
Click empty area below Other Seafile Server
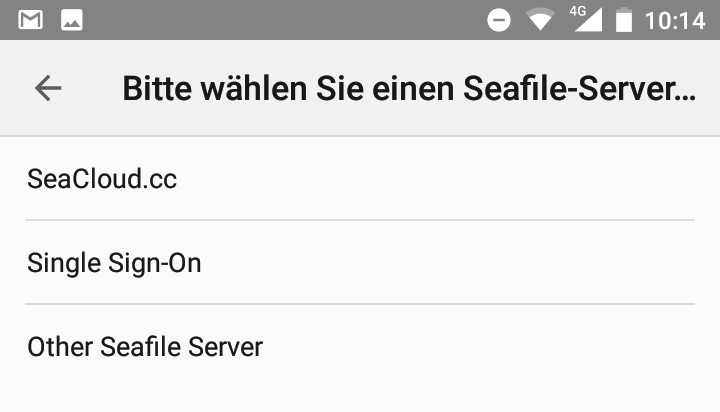[360, 395]
